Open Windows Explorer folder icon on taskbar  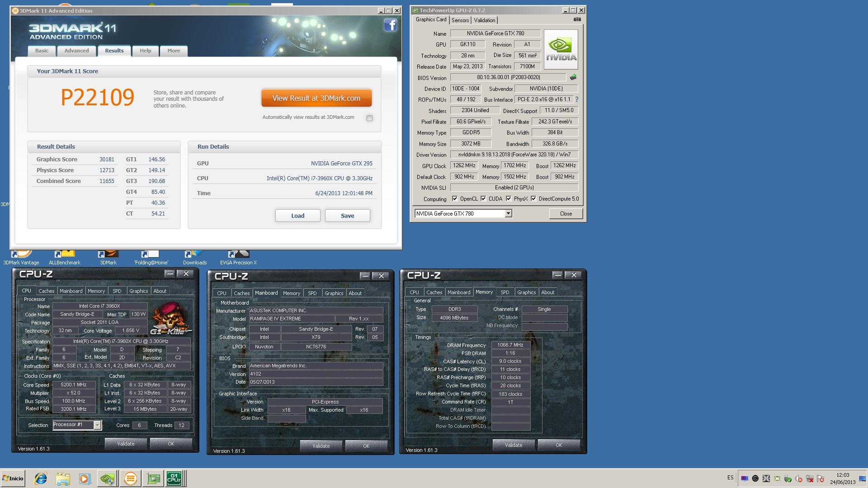coord(63,479)
